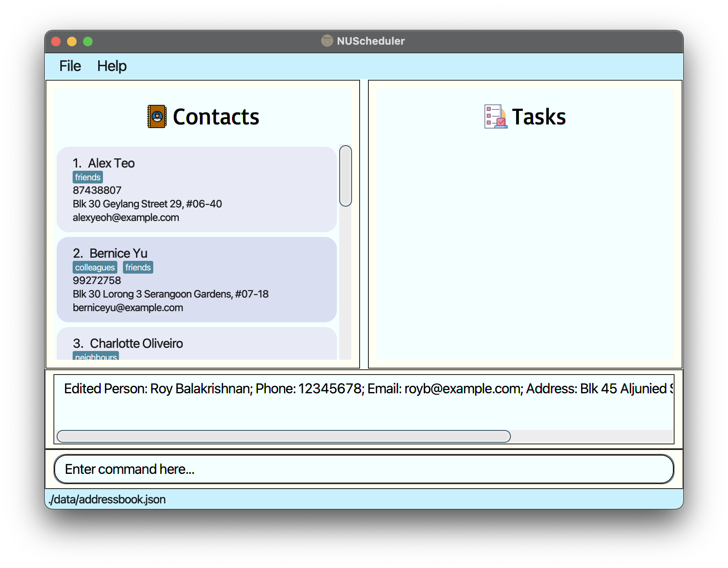This screenshot has width=728, height=568.
Task: Open the Help menu
Action: tap(112, 66)
